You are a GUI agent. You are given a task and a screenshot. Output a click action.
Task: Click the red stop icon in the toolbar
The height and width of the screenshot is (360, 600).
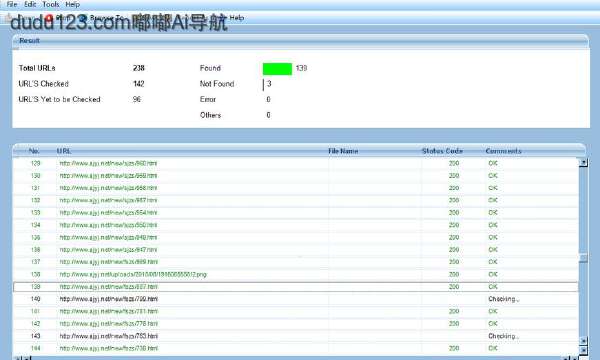click(49, 18)
